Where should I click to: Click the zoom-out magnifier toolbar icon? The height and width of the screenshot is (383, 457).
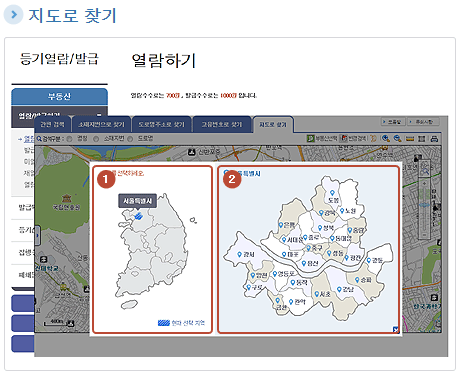coord(397,138)
